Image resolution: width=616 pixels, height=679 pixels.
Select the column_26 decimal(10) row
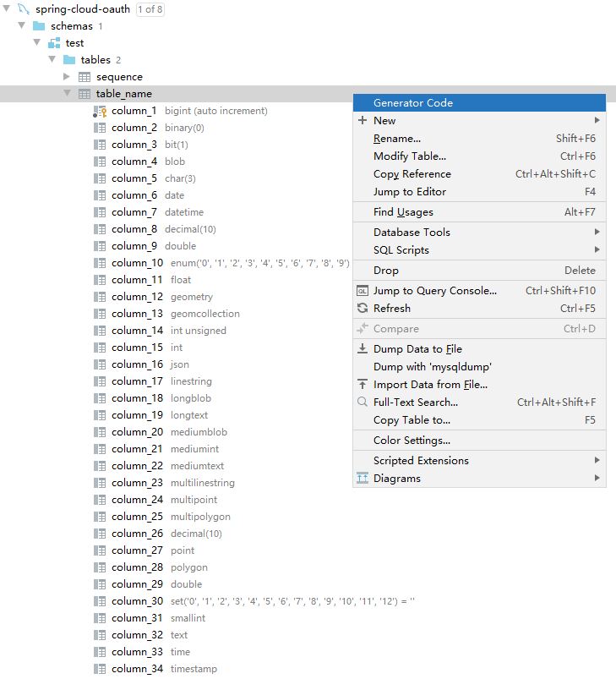tap(158, 534)
